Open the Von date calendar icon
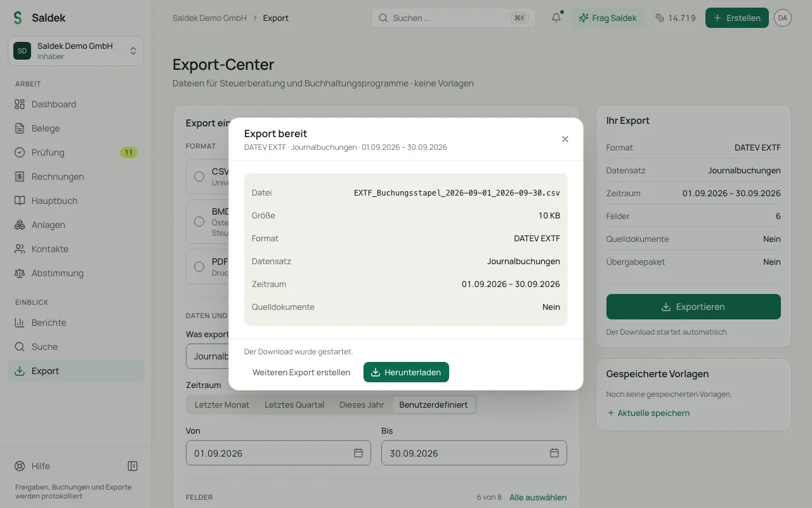812x508 pixels. (x=358, y=453)
